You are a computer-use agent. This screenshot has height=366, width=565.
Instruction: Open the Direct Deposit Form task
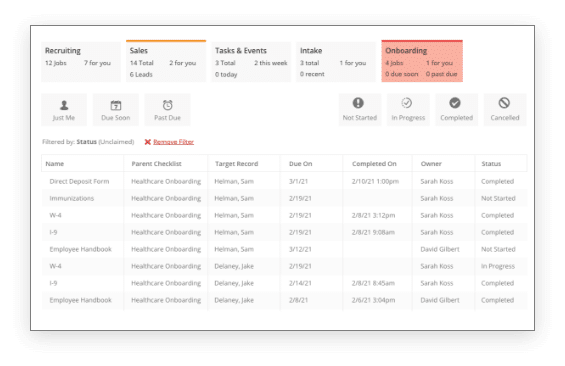pyautogui.click(x=79, y=181)
